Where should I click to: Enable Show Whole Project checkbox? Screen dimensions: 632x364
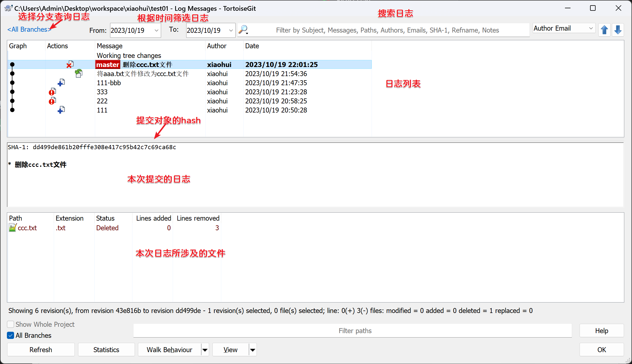(x=11, y=324)
